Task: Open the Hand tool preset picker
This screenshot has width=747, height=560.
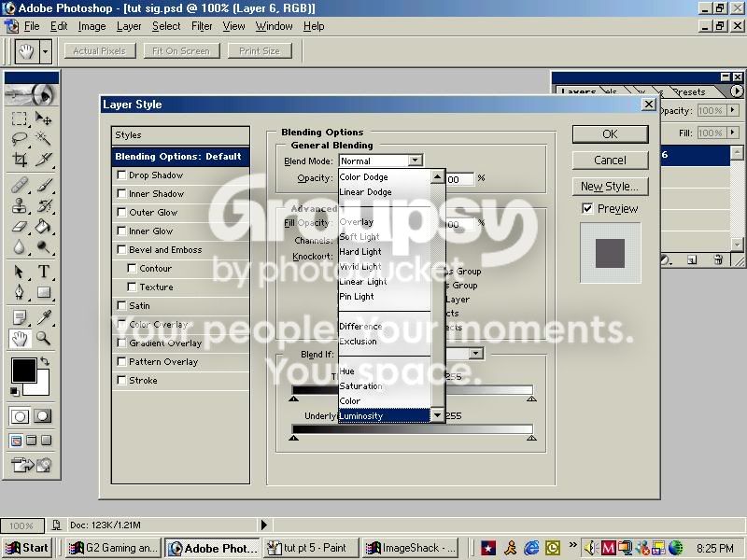Action: coord(46,50)
